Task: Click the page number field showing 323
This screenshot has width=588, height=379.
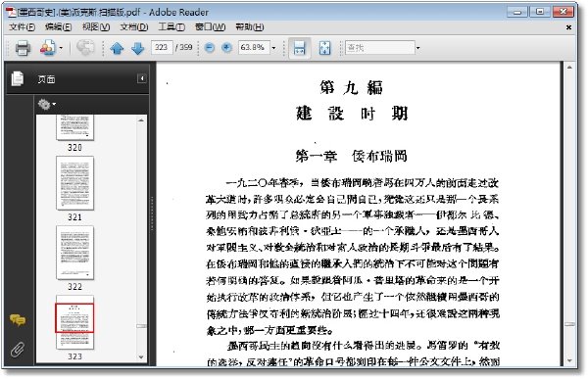Action: tap(162, 48)
